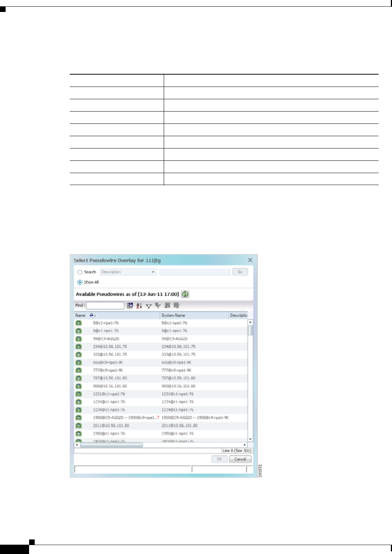Select the Show All radio button
The height and width of the screenshot is (554, 392).
(x=80, y=282)
